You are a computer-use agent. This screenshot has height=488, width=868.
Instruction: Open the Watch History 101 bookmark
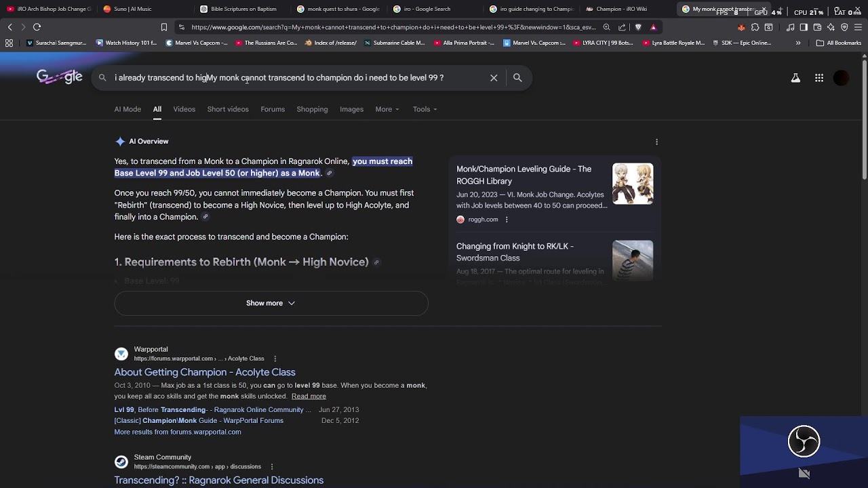point(127,43)
